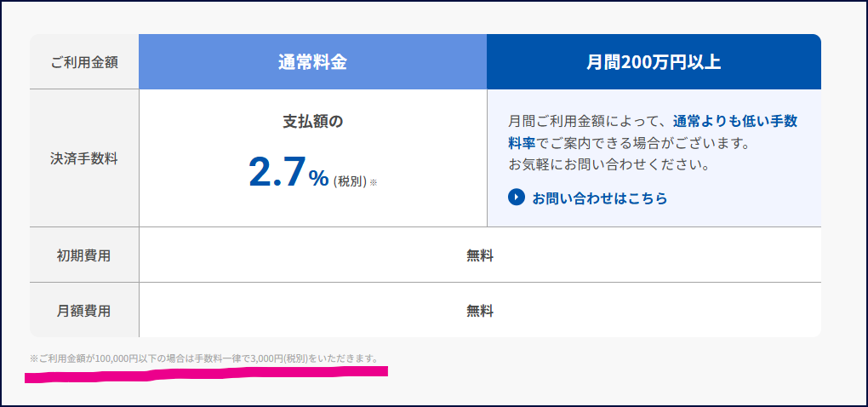Click the circled arrow icon beside the inquiry link
Image resolution: width=868 pixels, height=407 pixels.
[x=516, y=198]
